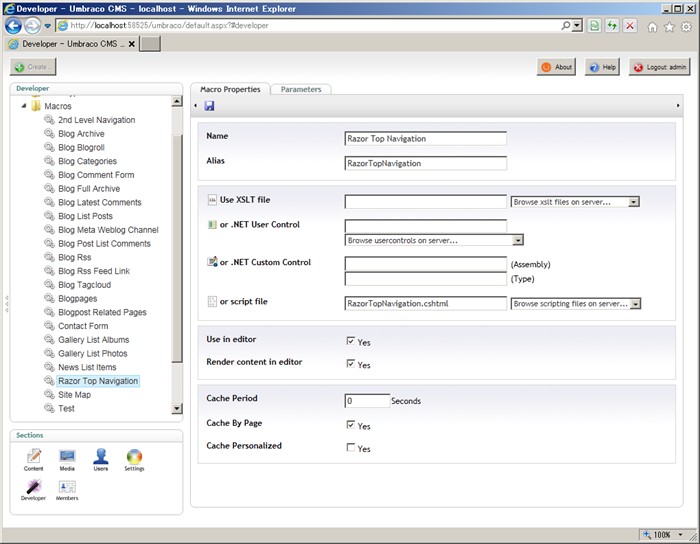Click the .NET Custom Control icon
700x544 pixels.
click(x=212, y=262)
